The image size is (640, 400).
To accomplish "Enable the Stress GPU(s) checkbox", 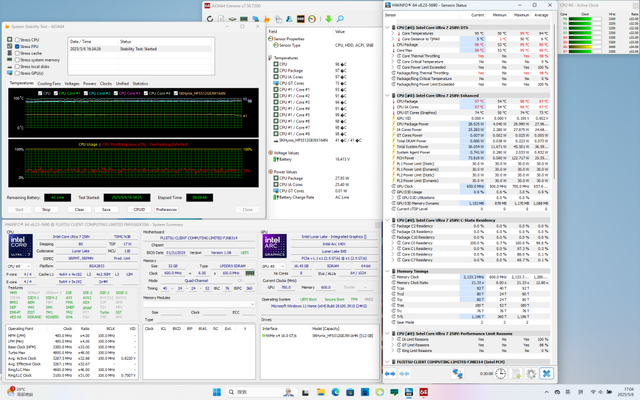I will pos(17,73).
